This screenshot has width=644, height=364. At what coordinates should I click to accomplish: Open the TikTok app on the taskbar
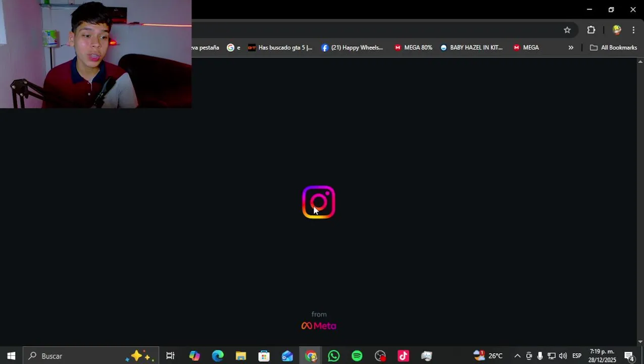click(404, 356)
